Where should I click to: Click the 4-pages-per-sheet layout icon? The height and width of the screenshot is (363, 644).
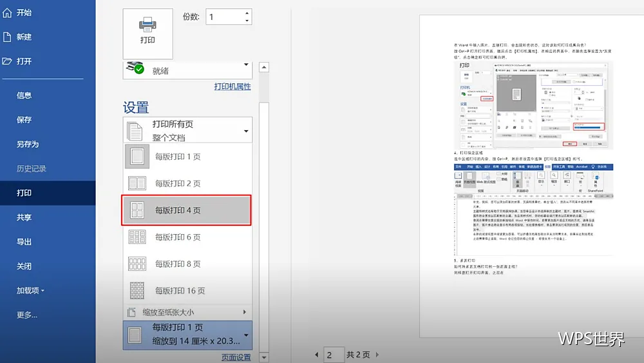coord(137,210)
